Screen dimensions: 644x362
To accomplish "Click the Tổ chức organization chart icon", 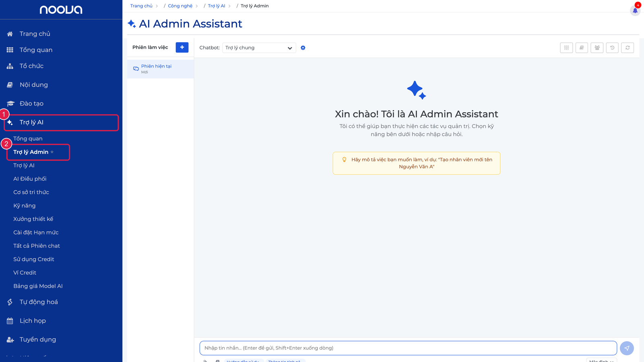I will tap(10, 66).
